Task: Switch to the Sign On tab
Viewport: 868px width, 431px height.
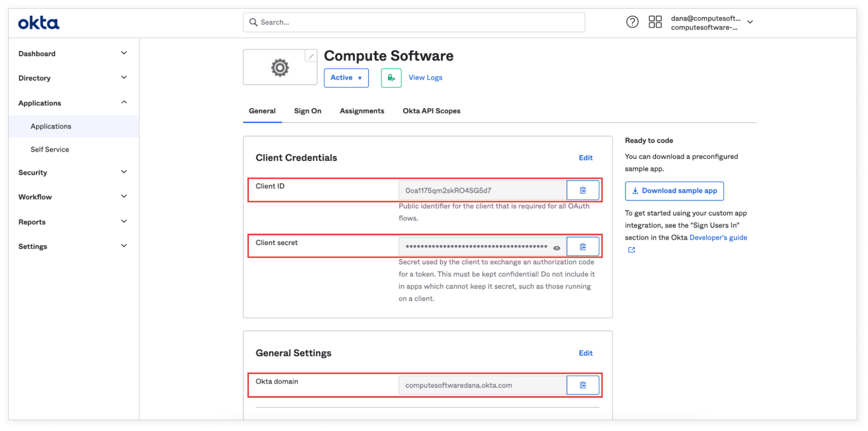Action: click(x=307, y=111)
